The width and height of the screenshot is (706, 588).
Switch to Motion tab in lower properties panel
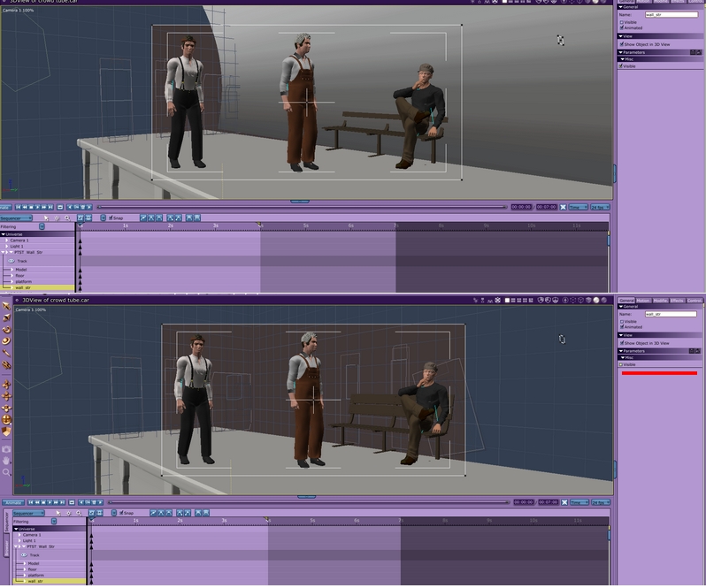pyautogui.click(x=642, y=300)
